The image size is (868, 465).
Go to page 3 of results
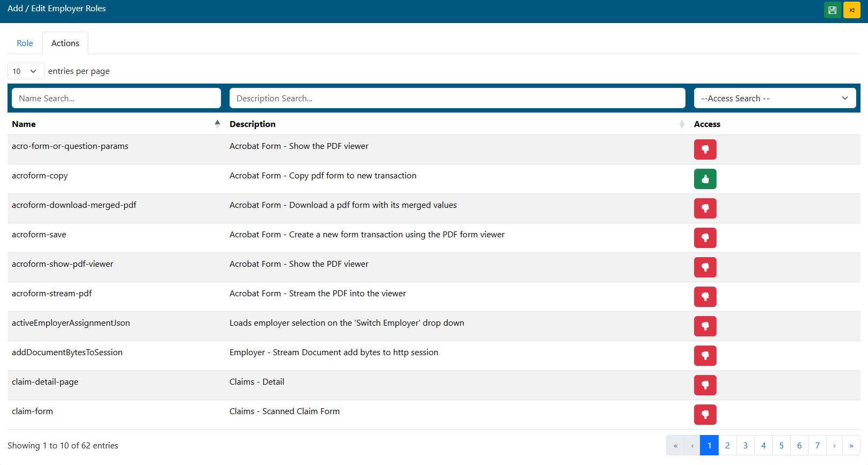(745, 446)
